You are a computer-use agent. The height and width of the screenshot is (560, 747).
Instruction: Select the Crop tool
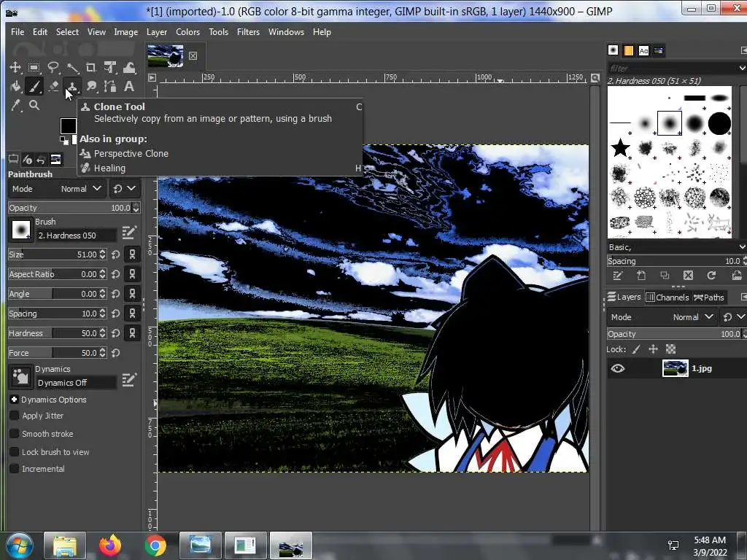tap(91, 67)
